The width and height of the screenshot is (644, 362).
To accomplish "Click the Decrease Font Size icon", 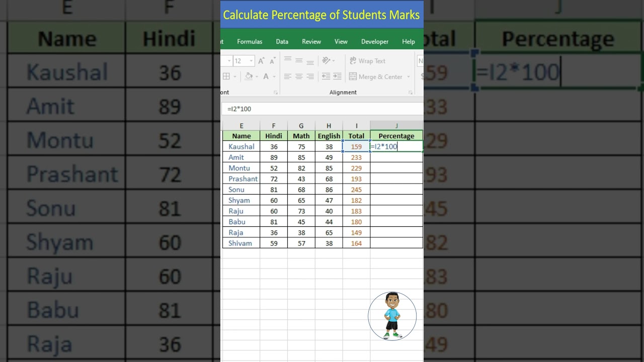I will [273, 61].
